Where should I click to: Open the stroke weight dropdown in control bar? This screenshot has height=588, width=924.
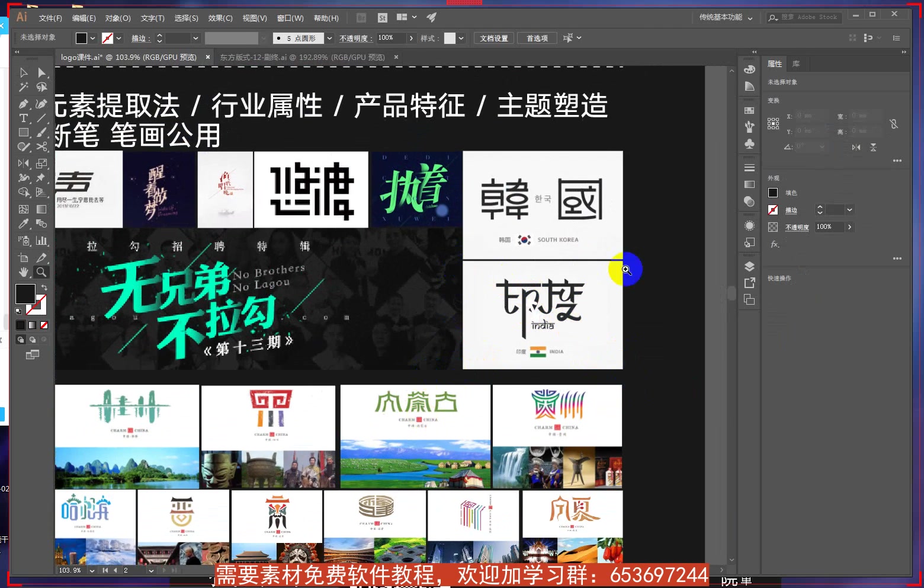point(195,38)
